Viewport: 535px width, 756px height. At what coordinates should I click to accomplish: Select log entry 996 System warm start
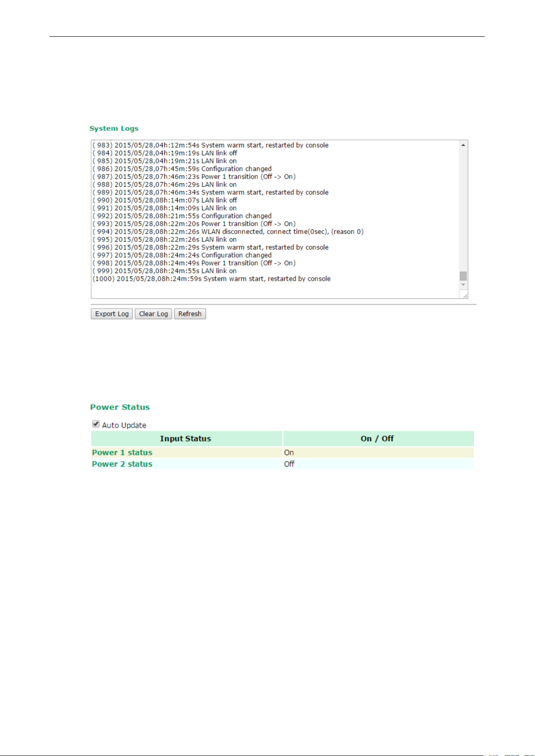[210, 247]
